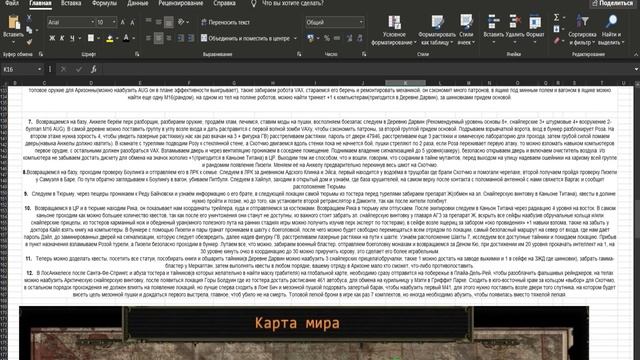Expand the formula bar chevron
The image size is (640, 360).
pyautogui.click(x=636, y=69)
